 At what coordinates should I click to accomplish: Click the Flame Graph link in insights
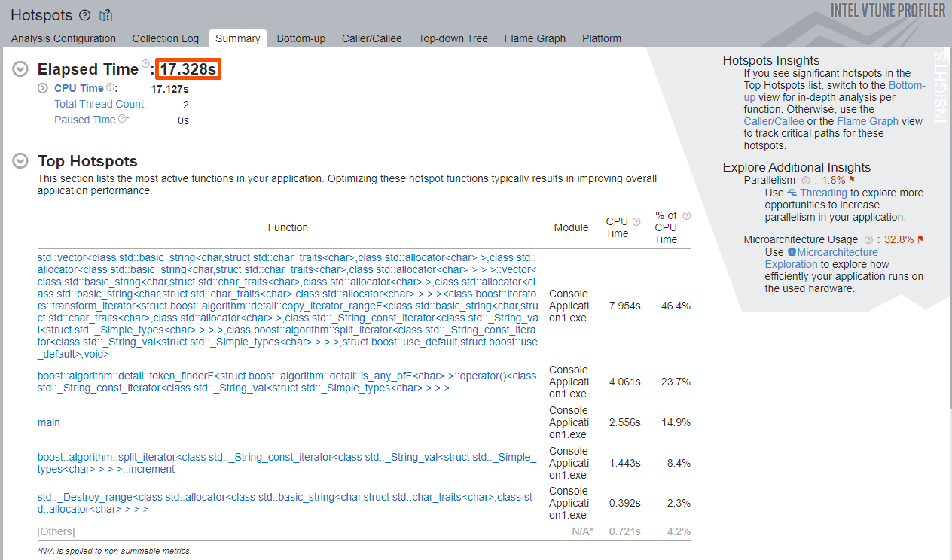(868, 121)
